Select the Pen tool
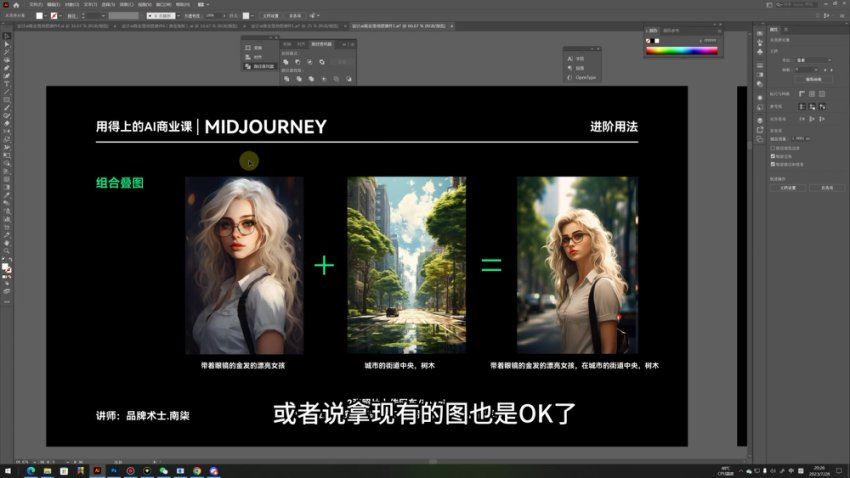 (x=7, y=68)
